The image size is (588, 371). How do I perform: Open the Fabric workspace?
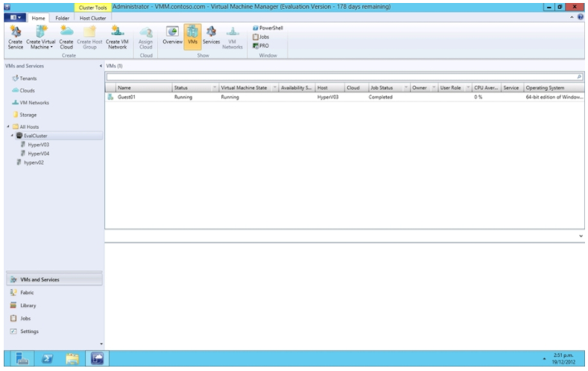click(x=54, y=293)
